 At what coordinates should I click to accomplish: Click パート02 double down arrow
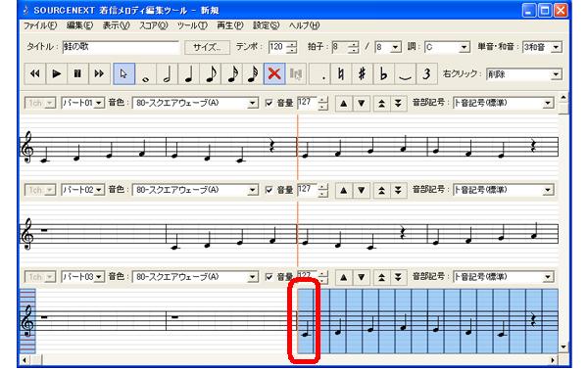coord(398,190)
